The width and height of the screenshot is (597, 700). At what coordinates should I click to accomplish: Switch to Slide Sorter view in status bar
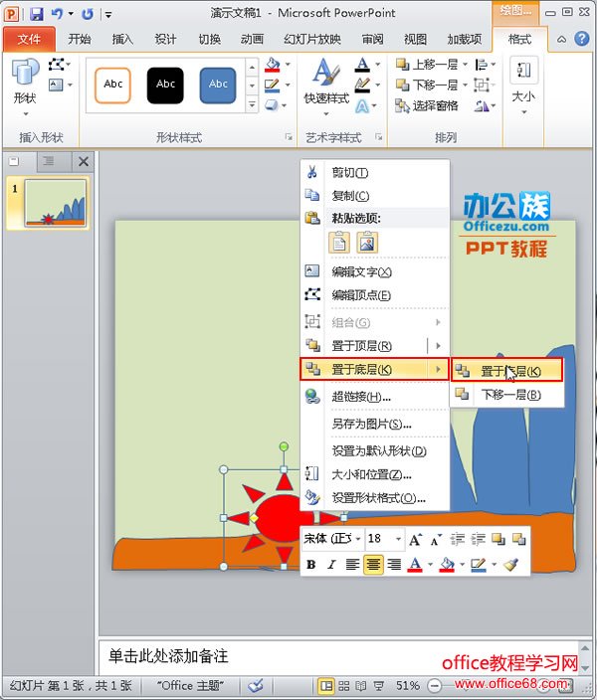pyautogui.click(x=343, y=686)
